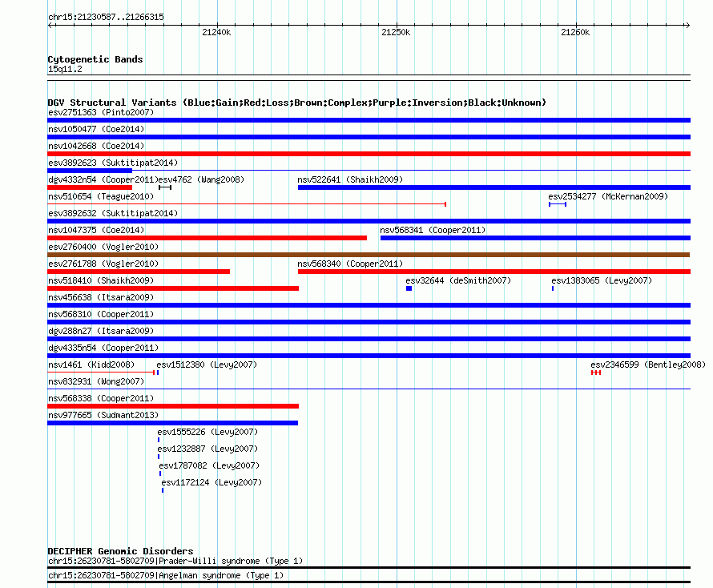The width and height of the screenshot is (713, 588).
Task: Click the nsv568340 (Cooper2011) label
Action: [350, 264]
